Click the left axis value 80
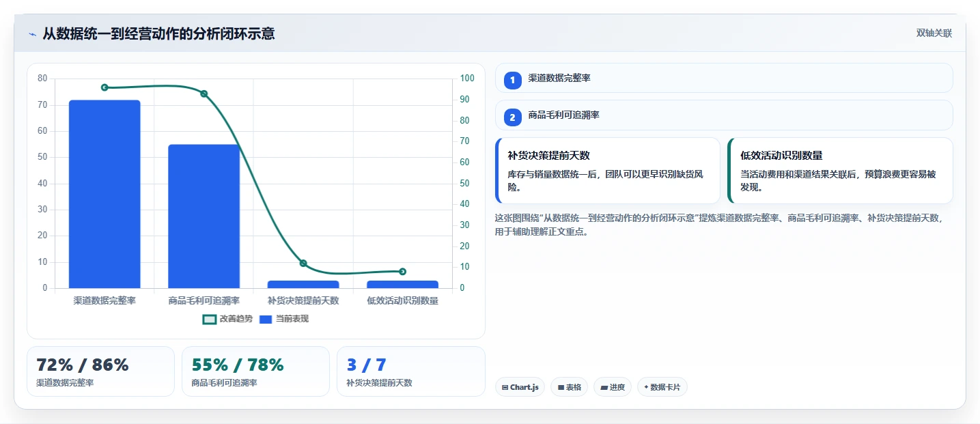This screenshot has height=424, width=980. [42, 79]
